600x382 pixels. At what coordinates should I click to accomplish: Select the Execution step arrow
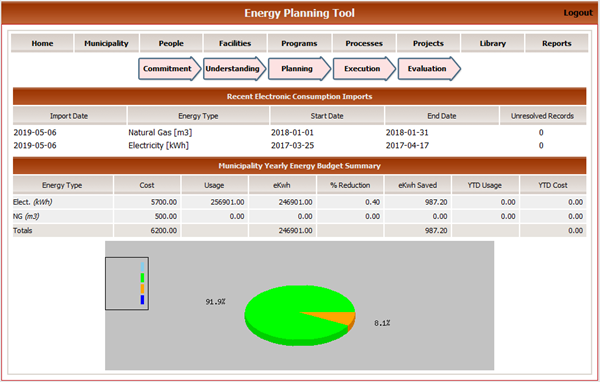tap(364, 69)
